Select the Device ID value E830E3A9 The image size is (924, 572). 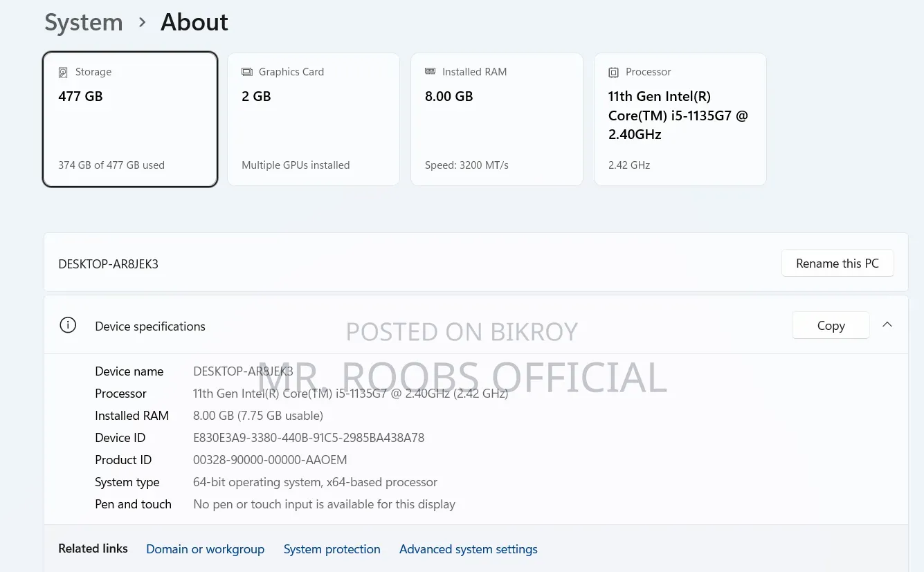309,438
